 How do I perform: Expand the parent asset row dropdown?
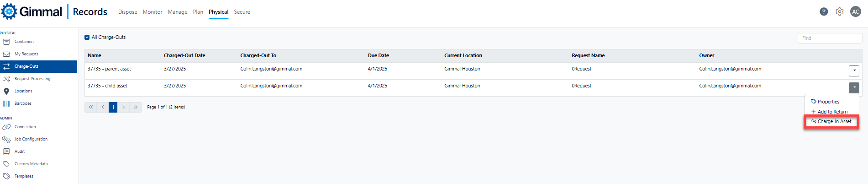point(854,71)
